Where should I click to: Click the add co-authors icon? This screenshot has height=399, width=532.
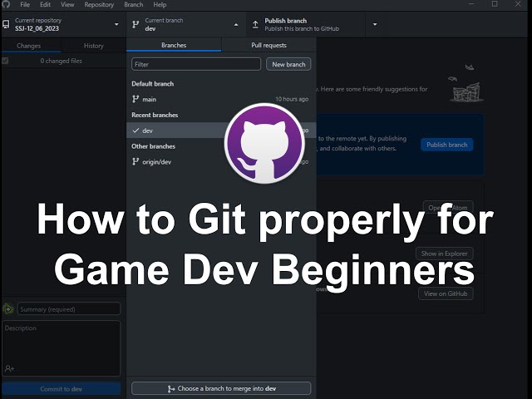coord(9,368)
